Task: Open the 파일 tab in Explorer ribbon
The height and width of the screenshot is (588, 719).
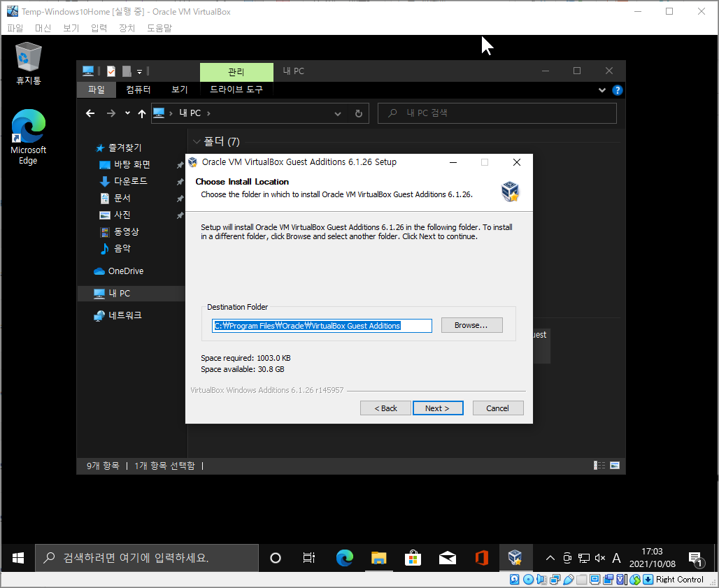Action: pos(97,89)
